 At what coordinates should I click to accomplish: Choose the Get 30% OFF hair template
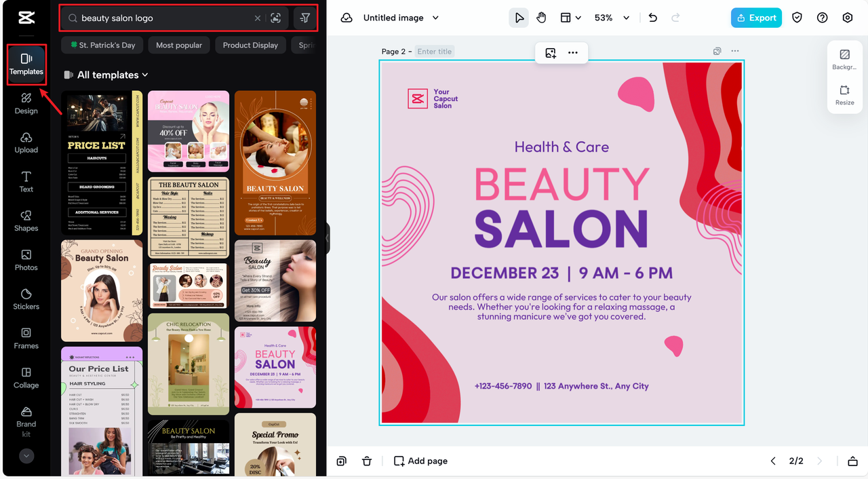[275, 280]
